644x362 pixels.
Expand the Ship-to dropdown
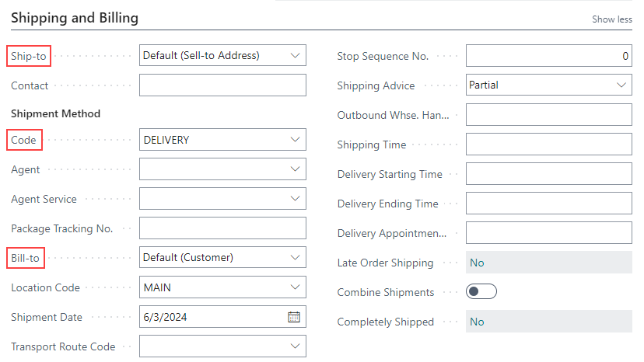click(x=295, y=55)
